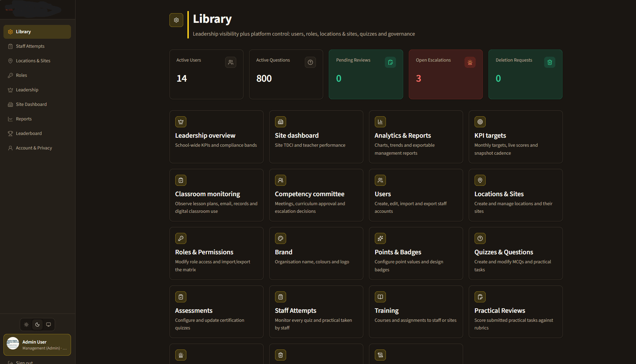Click the book icon on Training card
This screenshot has height=364, width=636.
click(380, 297)
